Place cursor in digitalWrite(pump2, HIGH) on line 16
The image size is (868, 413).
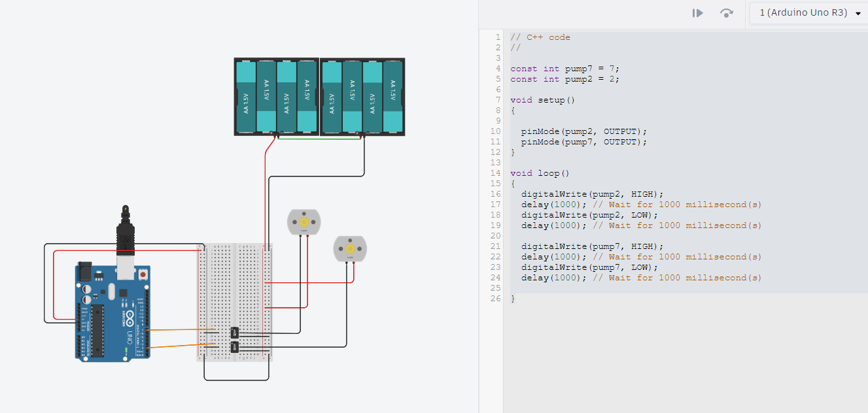(x=589, y=193)
